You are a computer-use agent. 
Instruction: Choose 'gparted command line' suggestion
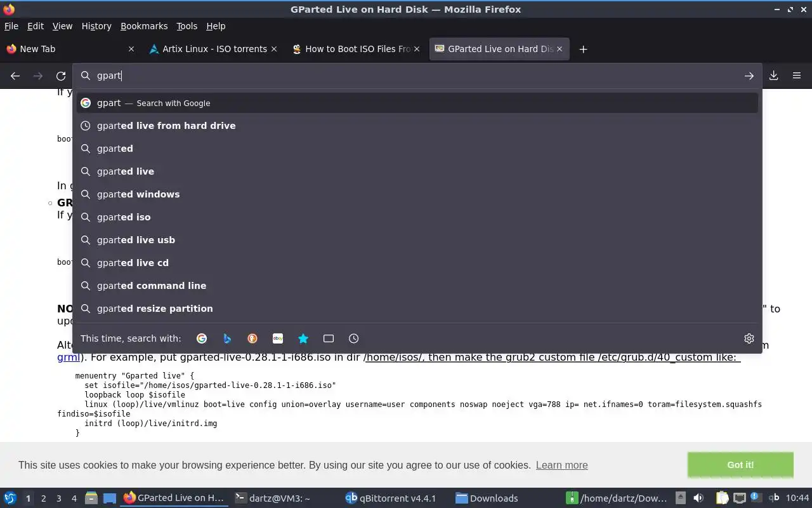pos(417,286)
